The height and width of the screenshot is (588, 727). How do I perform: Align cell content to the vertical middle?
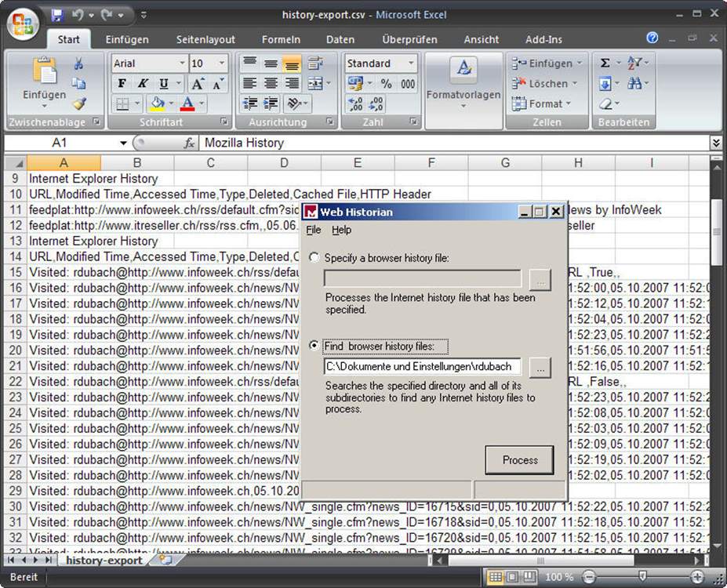coord(271,63)
